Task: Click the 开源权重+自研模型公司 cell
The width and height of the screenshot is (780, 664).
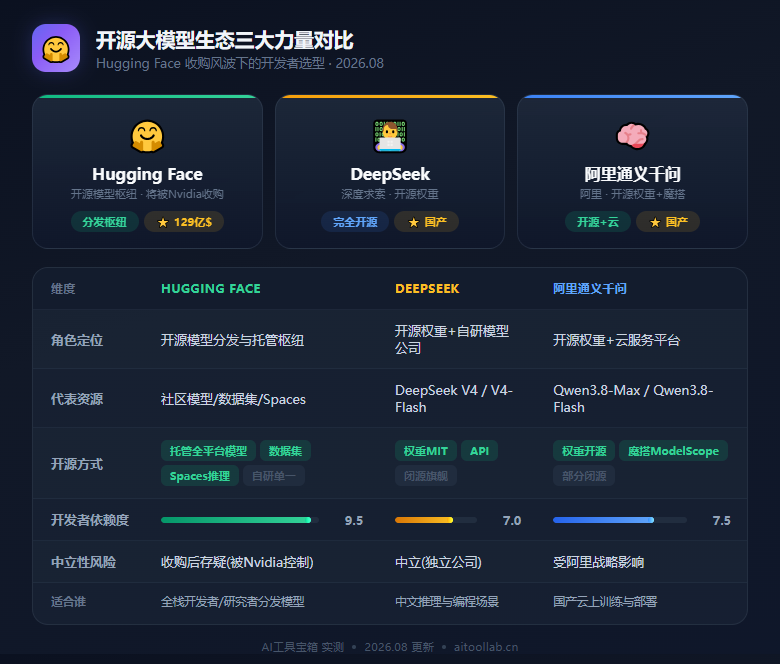Action: [x=452, y=340]
